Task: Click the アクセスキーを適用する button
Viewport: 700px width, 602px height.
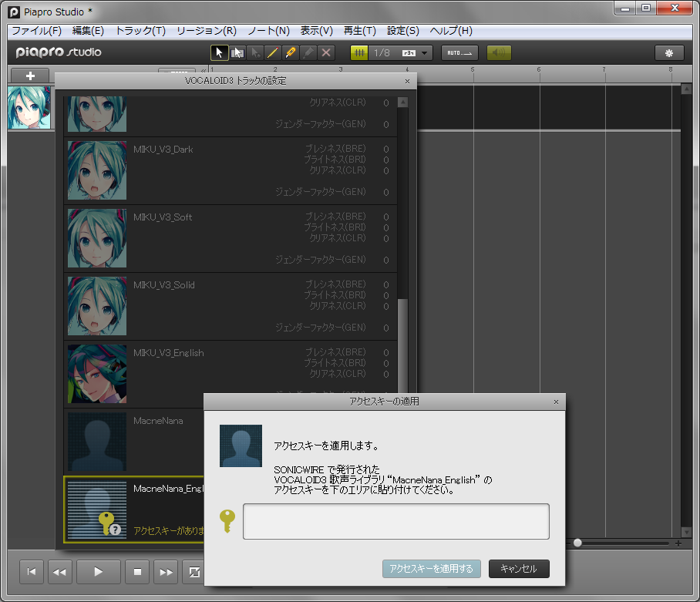Action: tap(431, 569)
